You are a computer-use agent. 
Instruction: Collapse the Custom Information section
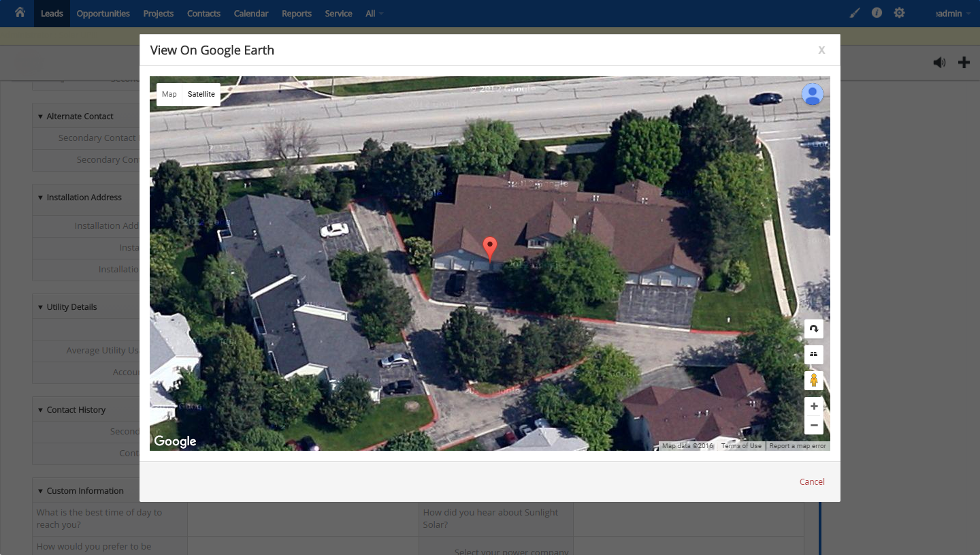click(x=40, y=491)
